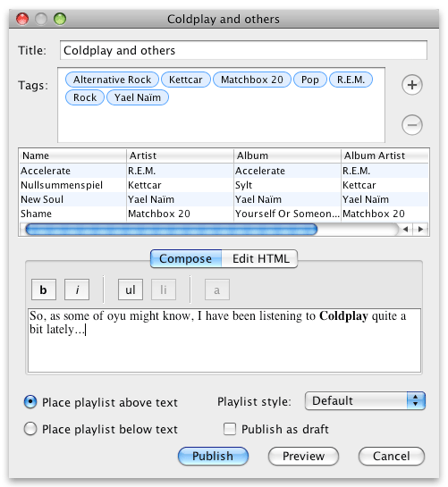Select the Yael Naïm tag
Viewport: 448px width, 487px height.
point(138,97)
